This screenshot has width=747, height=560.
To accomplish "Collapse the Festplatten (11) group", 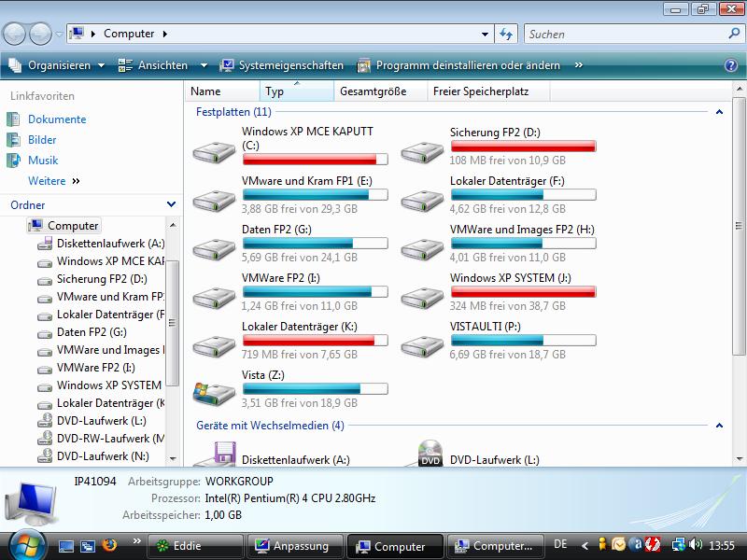I will pos(719,112).
